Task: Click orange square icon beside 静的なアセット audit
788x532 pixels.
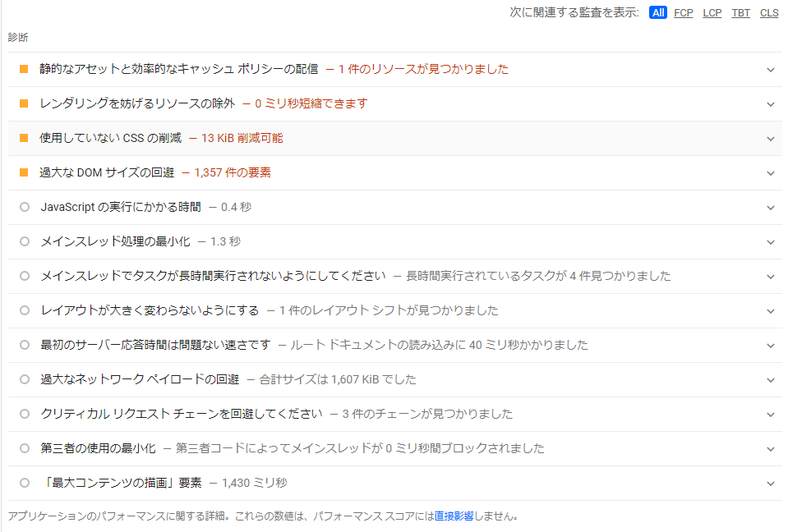Action: [24, 69]
